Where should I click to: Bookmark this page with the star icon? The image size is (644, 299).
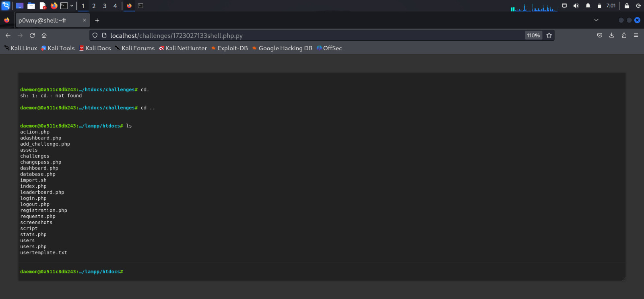click(x=549, y=35)
